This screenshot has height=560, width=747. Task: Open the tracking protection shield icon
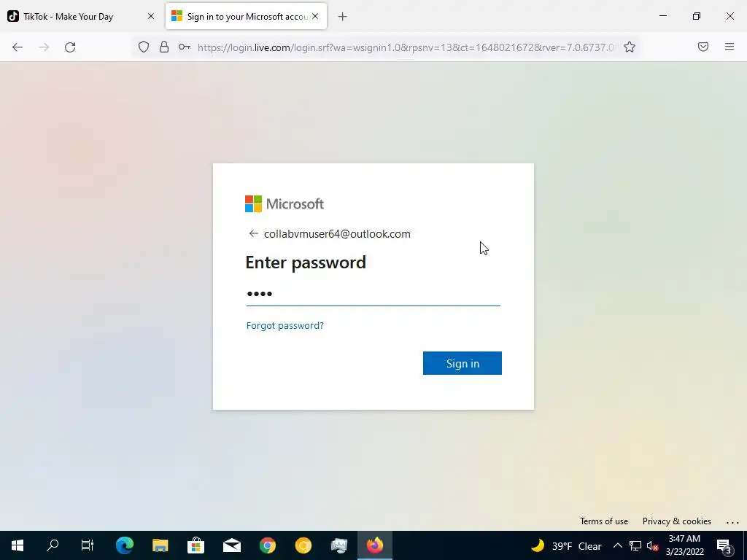(144, 47)
